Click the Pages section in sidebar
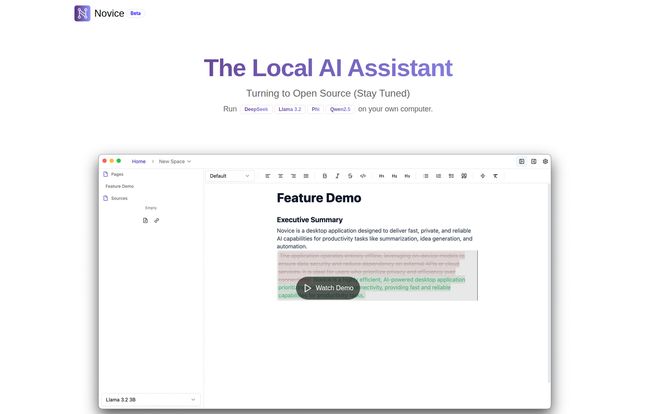Screen dimensions: 650x414 (x=113, y=174)
